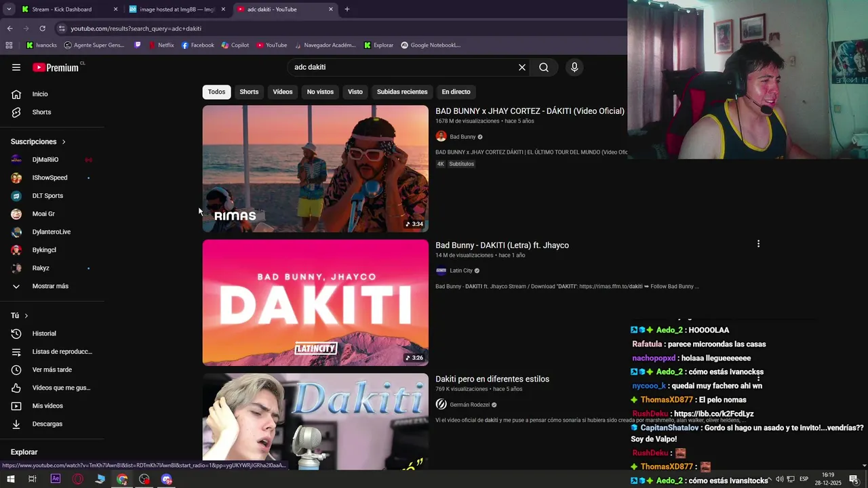Open OBS Studio from the taskbar
The image size is (868, 488).
click(x=144, y=479)
